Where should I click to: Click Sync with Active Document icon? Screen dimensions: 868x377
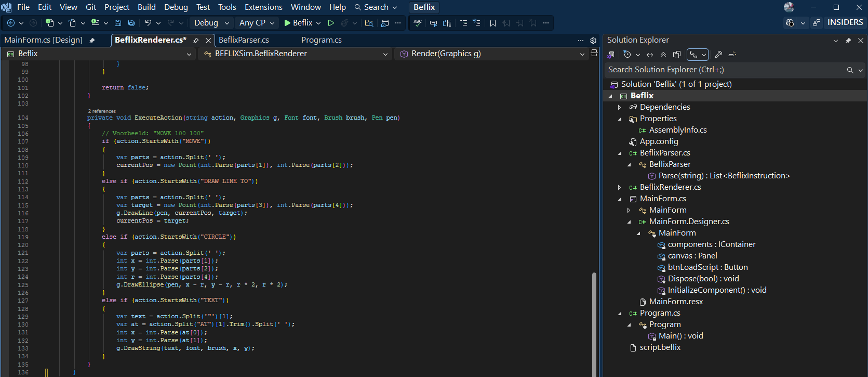point(650,55)
